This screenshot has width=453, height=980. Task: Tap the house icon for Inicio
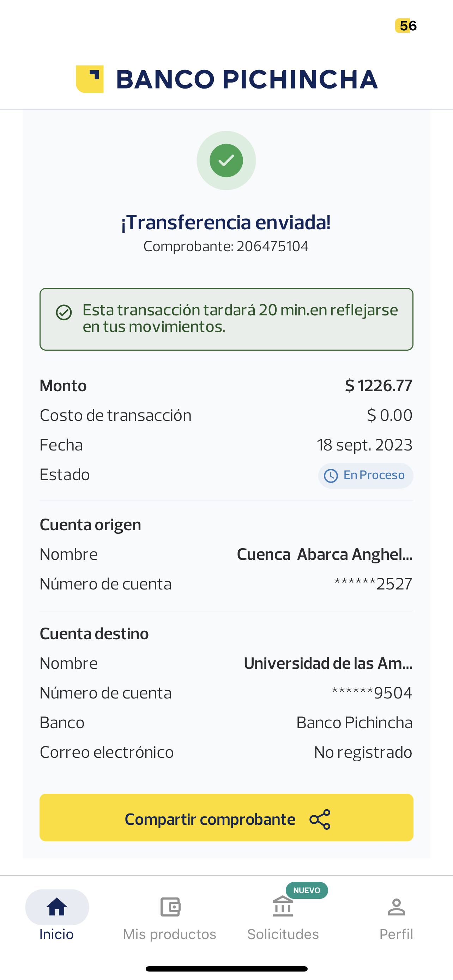(57, 907)
